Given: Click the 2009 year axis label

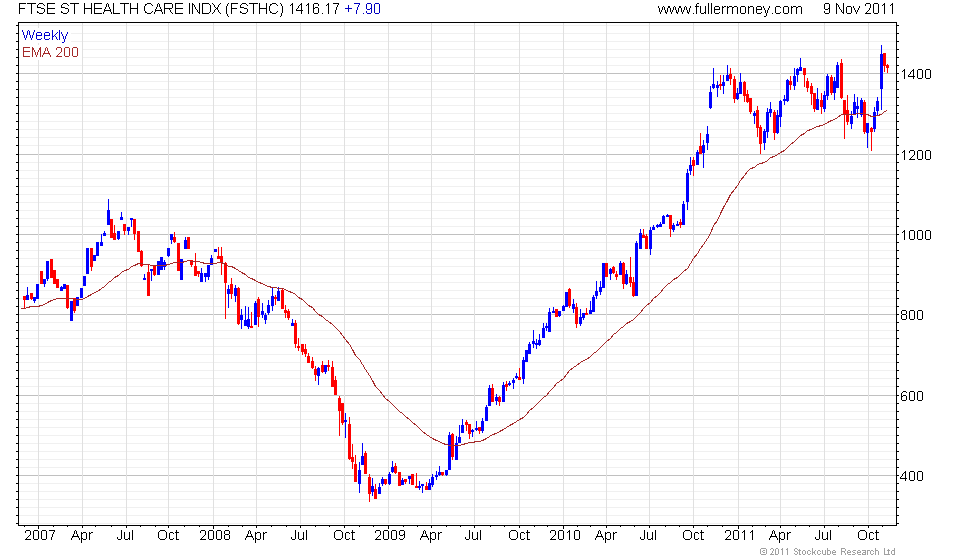Looking at the screenshot, I should click(x=389, y=536).
